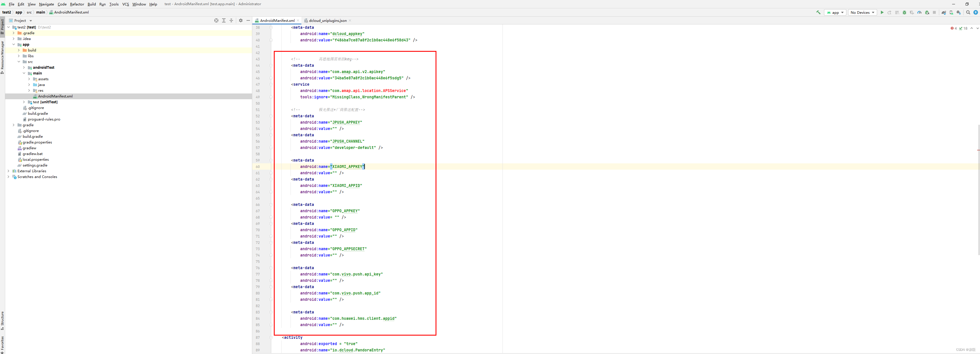980x354 pixels.
Task: Toggle the Structure tool window side tab
Action: pyautogui.click(x=2, y=321)
